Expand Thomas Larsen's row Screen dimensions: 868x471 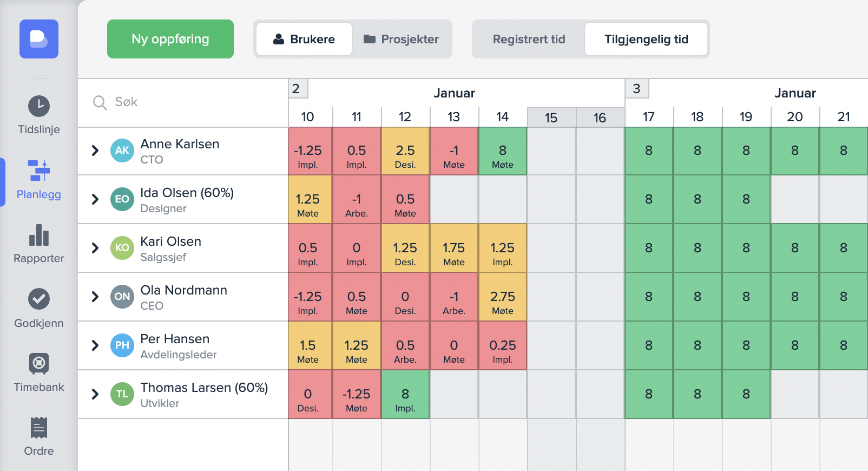pos(95,394)
